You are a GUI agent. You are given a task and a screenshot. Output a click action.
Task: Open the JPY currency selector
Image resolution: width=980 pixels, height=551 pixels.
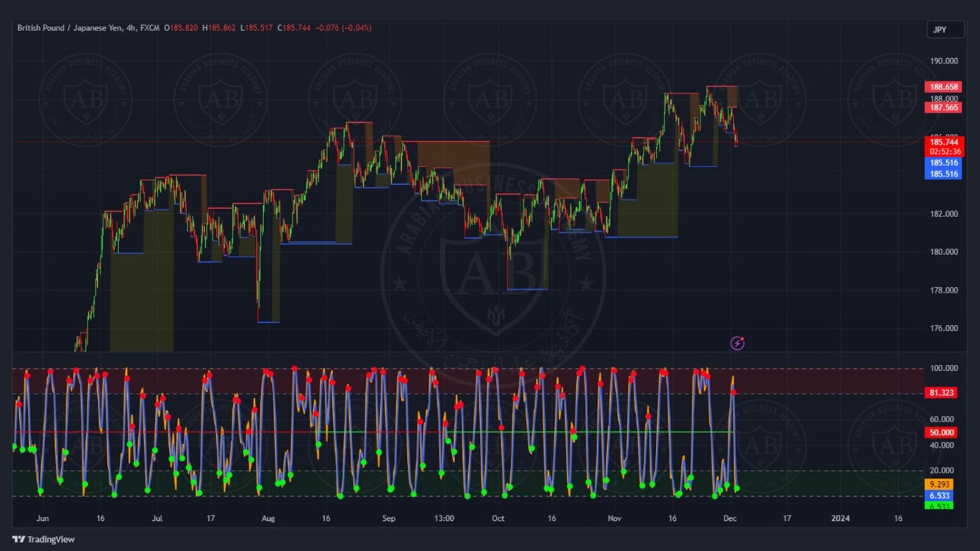pos(945,30)
